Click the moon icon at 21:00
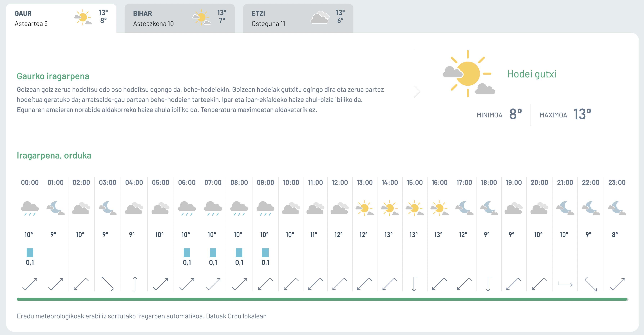This screenshot has width=644, height=335. coord(565,208)
